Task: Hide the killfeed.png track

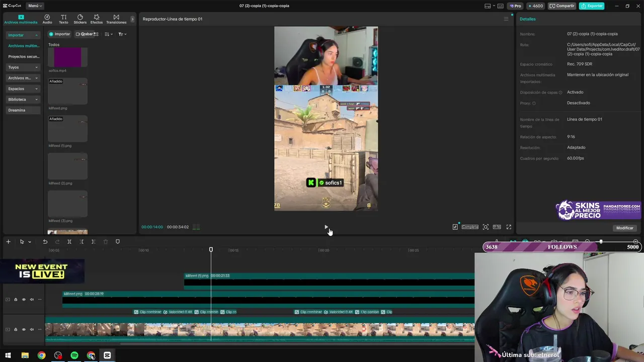Action: coord(24,300)
